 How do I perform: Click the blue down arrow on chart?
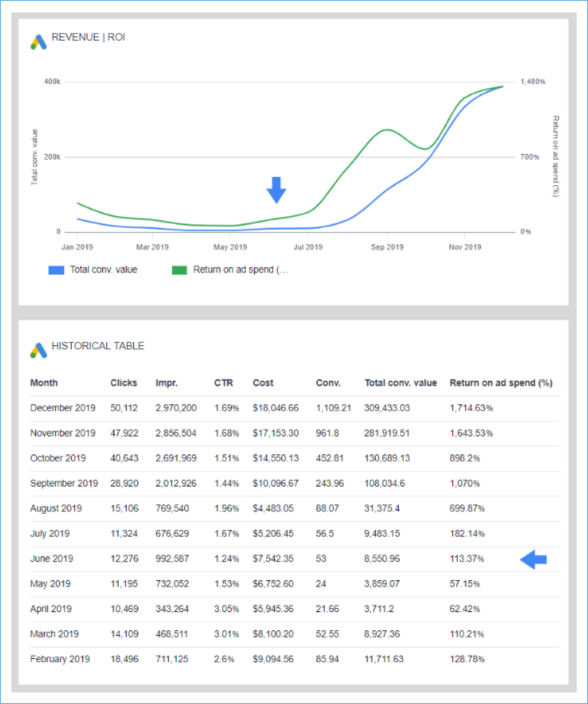(x=276, y=190)
